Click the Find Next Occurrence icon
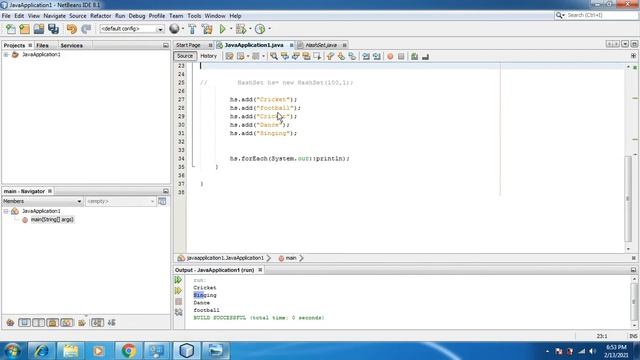 tap(296, 56)
